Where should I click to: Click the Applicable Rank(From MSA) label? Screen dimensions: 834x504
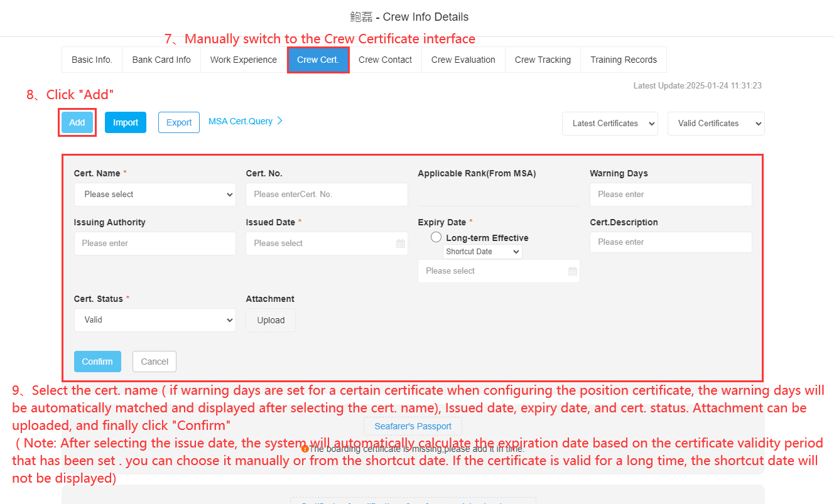click(x=477, y=173)
